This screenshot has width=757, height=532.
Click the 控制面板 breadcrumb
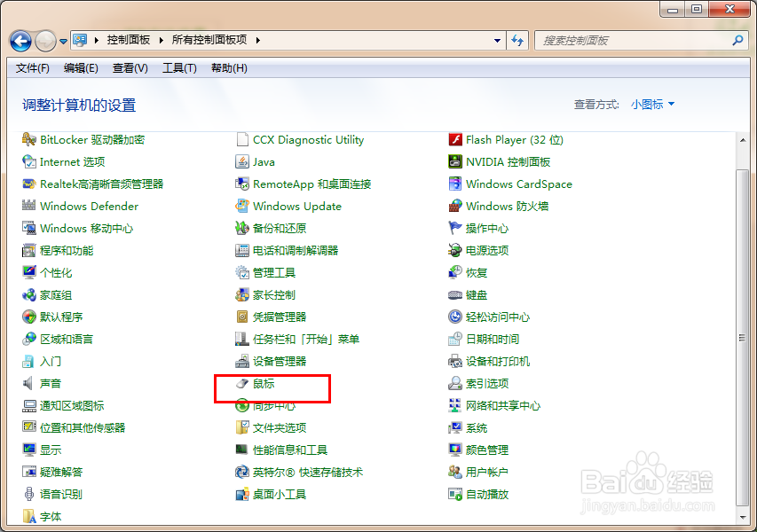click(129, 40)
